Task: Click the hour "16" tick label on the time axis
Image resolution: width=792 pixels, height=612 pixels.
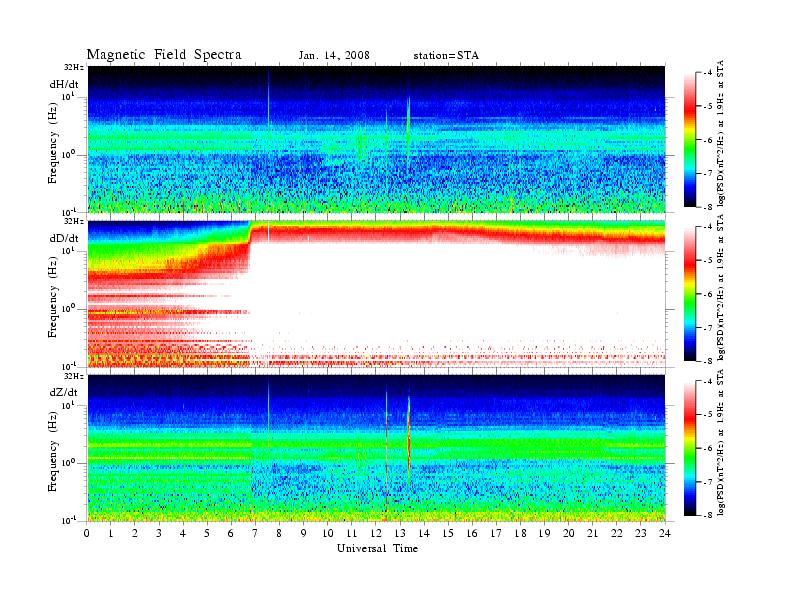Action: pyautogui.click(x=472, y=534)
